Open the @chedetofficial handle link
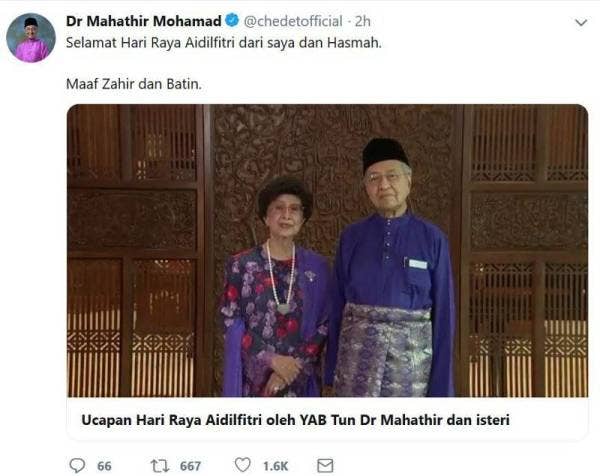The height and width of the screenshot is (476, 600). click(x=293, y=21)
